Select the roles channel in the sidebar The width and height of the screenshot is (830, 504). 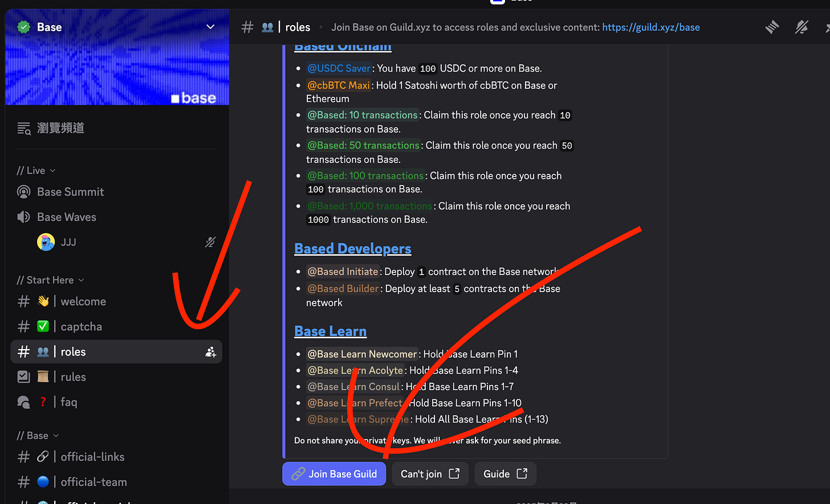tap(117, 352)
